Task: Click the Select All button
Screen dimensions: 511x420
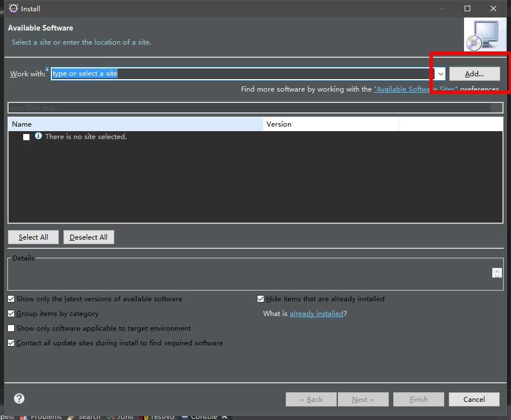Action: point(33,237)
